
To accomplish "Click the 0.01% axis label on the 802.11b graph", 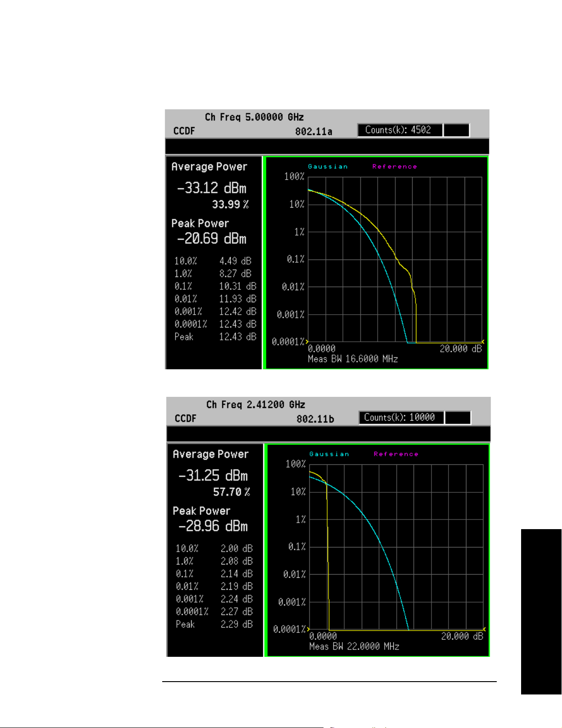I will [295, 574].
